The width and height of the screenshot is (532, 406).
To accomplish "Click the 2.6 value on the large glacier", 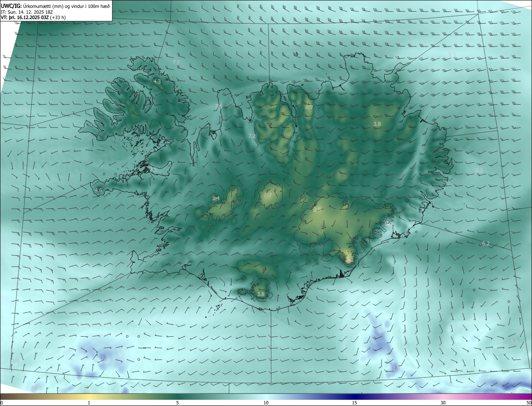I will click(317, 209).
